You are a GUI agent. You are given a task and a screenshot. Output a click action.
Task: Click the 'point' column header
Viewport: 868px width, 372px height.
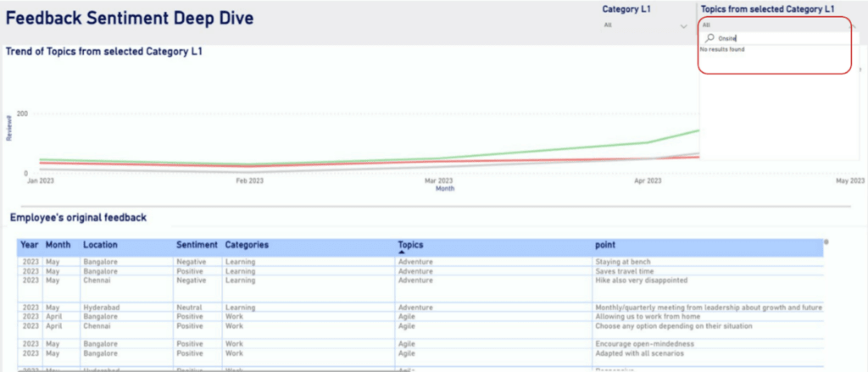pos(605,245)
